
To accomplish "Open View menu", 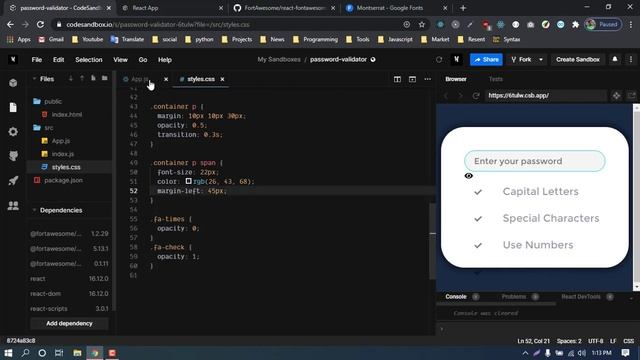I will (x=120, y=60).
